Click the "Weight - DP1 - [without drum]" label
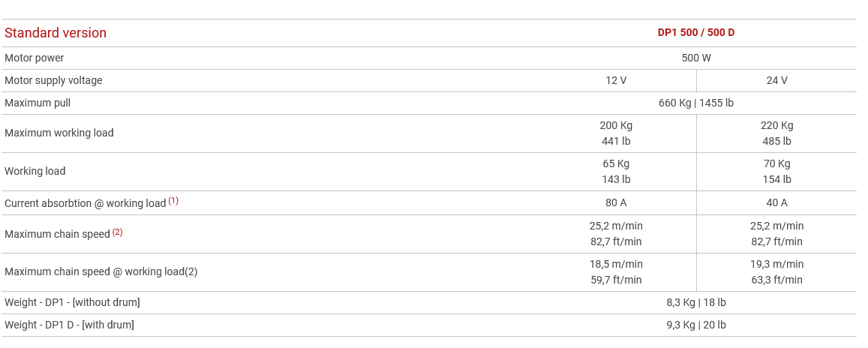The width and height of the screenshot is (868, 348). (72, 302)
